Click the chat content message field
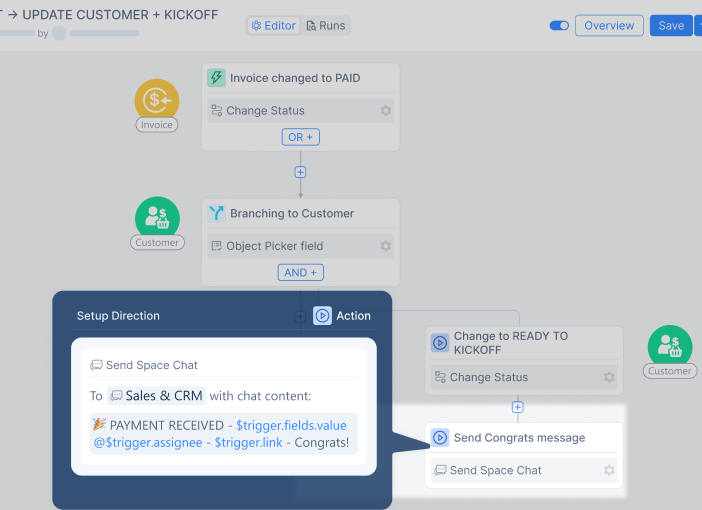 (223, 434)
